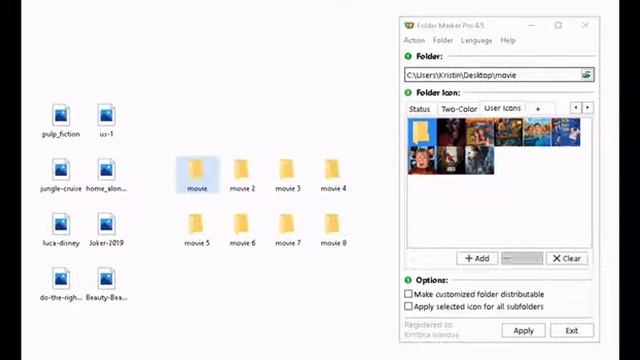640x360 pixels.
Task: Choose the orange Pulp Fiction poster icon
Action: click(480, 132)
